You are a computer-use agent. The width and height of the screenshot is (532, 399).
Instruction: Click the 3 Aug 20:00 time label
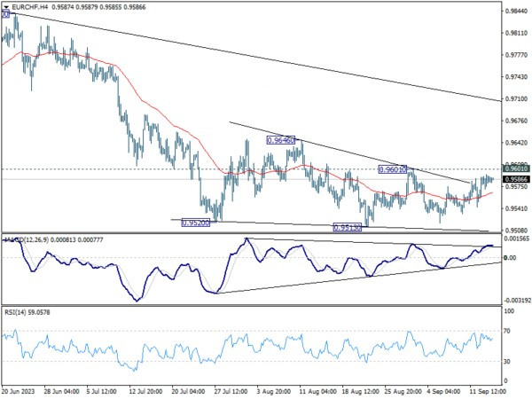click(x=273, y=391)
